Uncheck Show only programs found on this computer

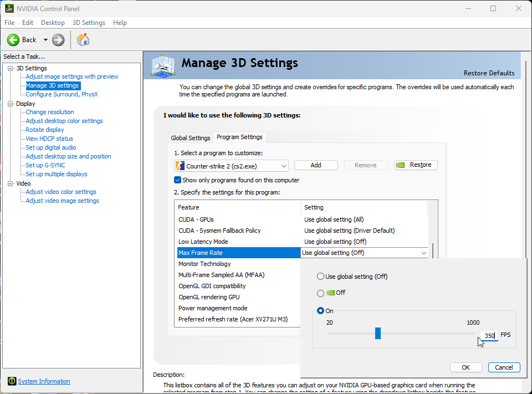tap(177, 180)
